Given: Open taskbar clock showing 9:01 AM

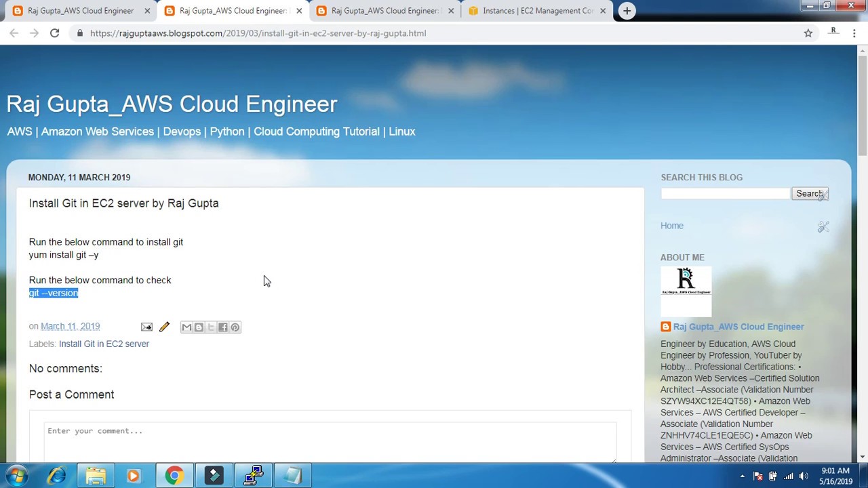Looking at the screenshot, I should click(835, 476).
